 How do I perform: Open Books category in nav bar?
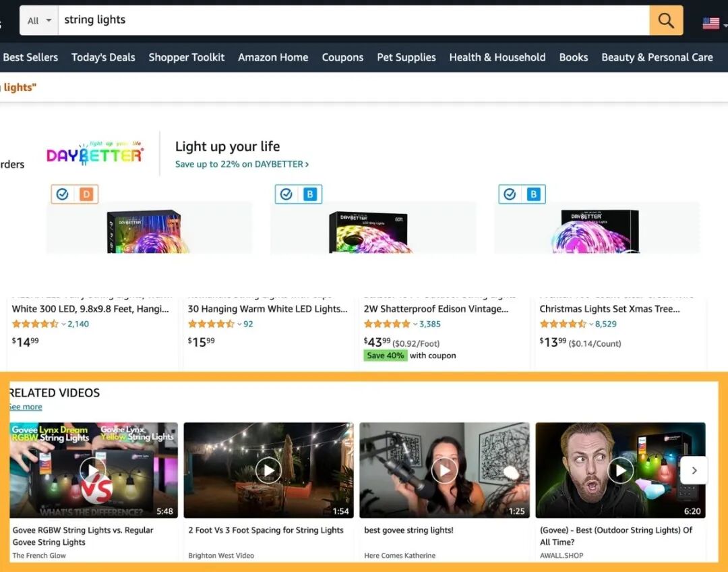point(574,57)
